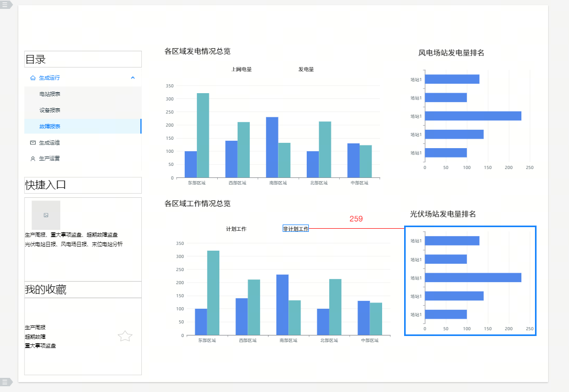The width and height of the screenshot is (569, 392).
Task: Toggle the 上网电量 legend item
Action: pyautogui.click(x=242, y=69)
